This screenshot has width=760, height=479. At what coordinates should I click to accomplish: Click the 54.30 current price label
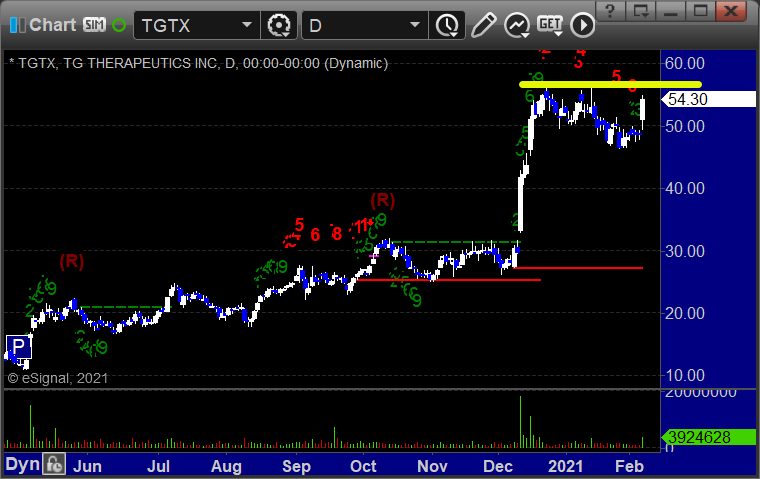coord(709,99)
